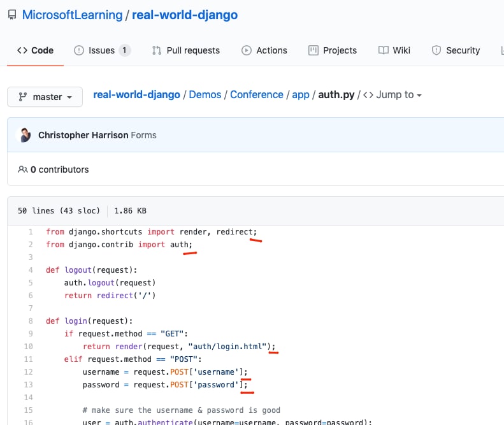Screen dimensions: 504x425
Task: Navigate to Conference folder in breadcrumb
Action: [257, 94]
